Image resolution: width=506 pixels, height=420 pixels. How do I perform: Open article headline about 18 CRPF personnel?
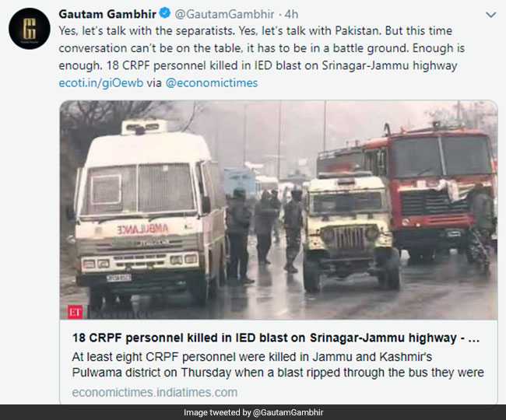[x=276, y=338]
